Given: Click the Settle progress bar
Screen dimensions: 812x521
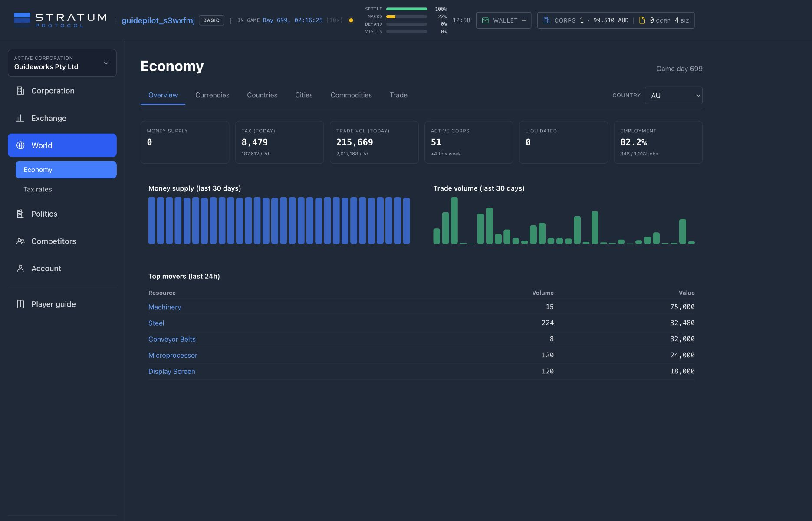Looking at the screenshot, I should [x=407, y=9].
